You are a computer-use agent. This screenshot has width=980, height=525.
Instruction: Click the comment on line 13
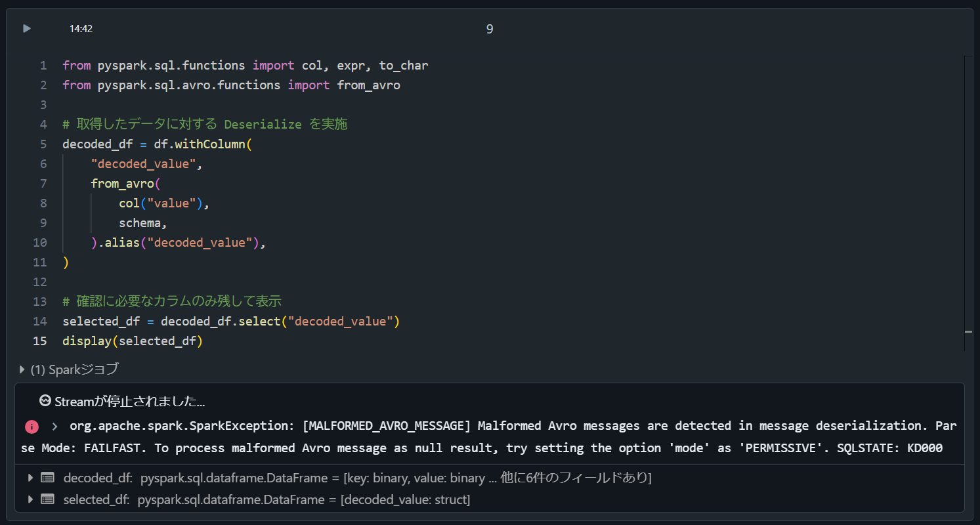pyautogui.click(x=172, y=301)
